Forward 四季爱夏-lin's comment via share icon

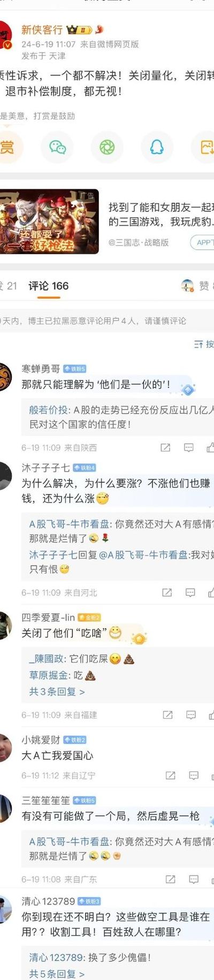[167, 715]
